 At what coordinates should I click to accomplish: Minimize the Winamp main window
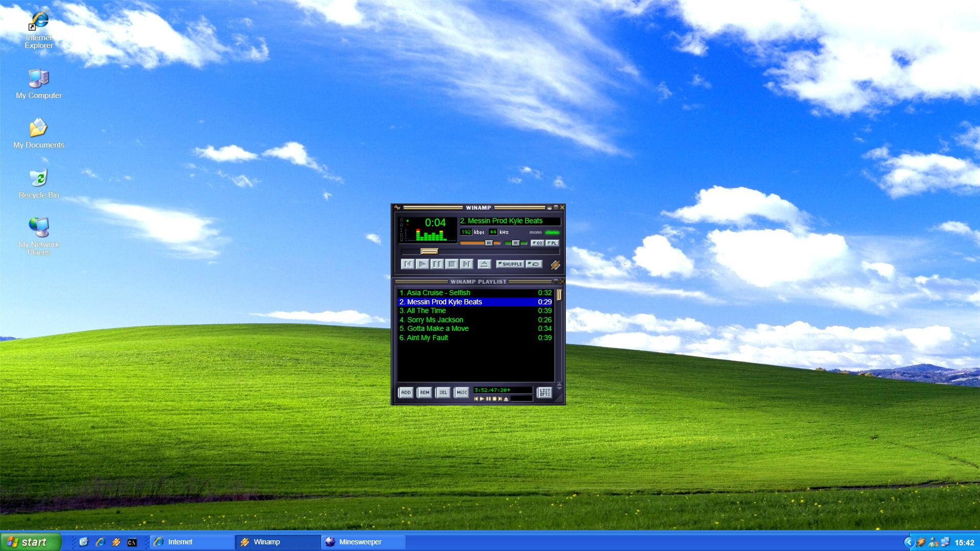(x=549, y=207)
